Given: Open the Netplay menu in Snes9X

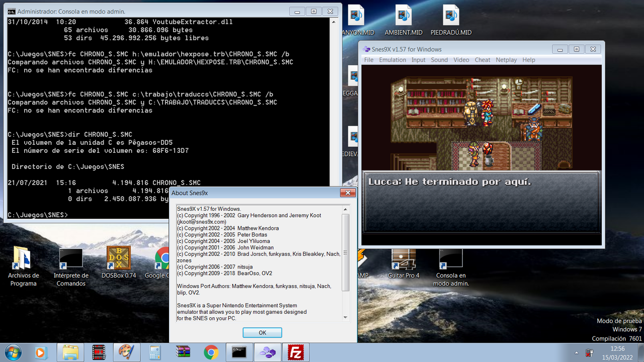Looking at the screenshot, I should (506, 60).
